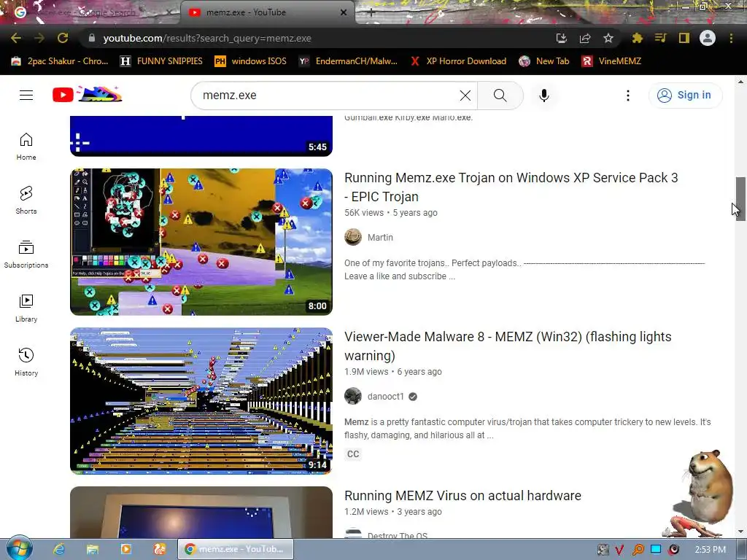Toggle the Chrome side panel icon

684,38
